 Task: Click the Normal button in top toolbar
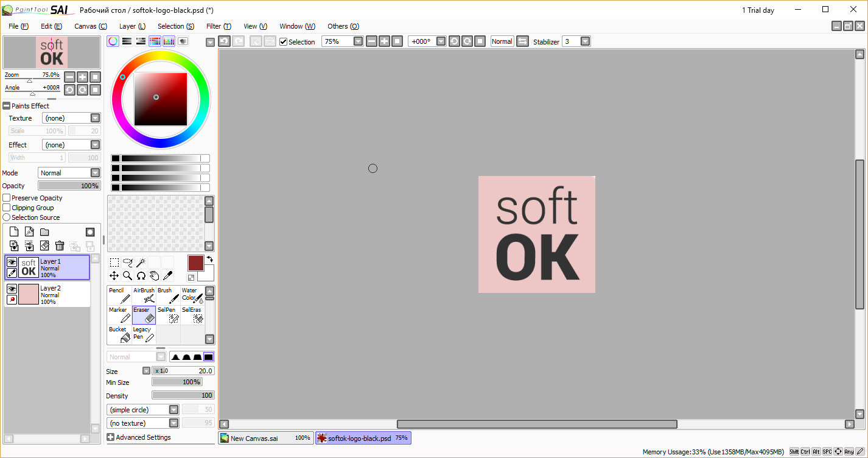tap(502, 41)
